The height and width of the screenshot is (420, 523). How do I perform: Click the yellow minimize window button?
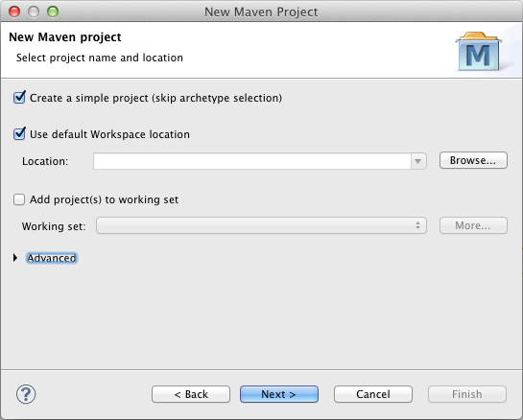34,12
